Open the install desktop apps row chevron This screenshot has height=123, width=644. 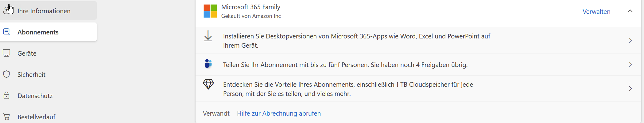[630, 40]
